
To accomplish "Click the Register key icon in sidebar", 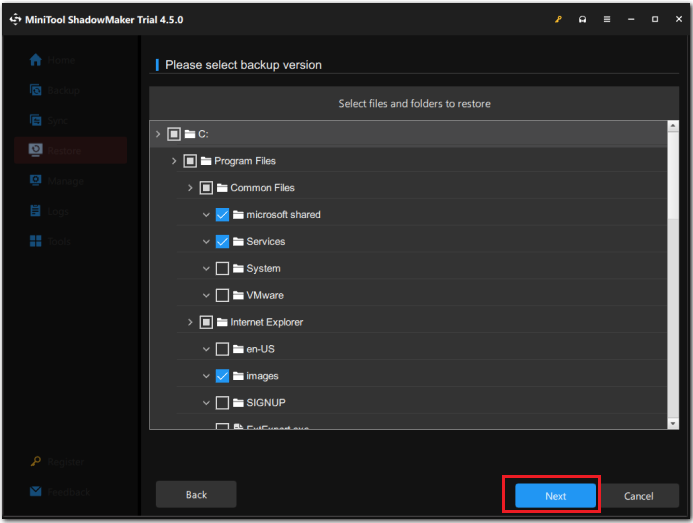I will 35,462.
